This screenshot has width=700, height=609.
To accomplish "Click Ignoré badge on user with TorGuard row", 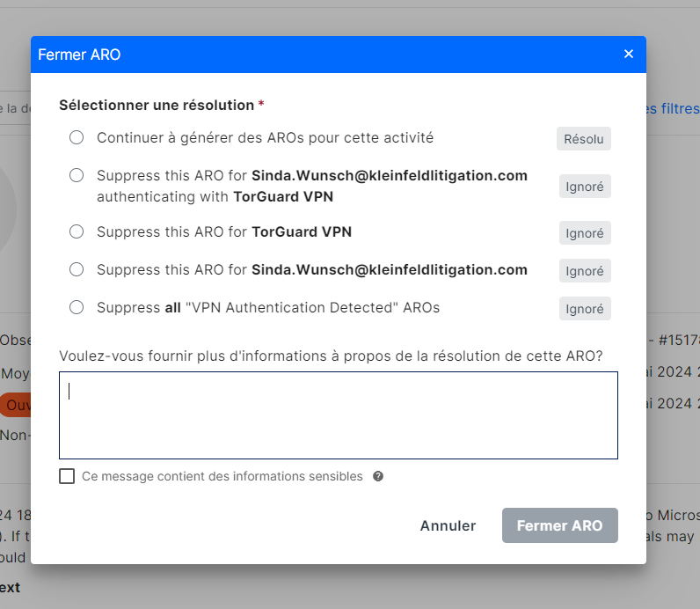I will (x=585, y=187).
